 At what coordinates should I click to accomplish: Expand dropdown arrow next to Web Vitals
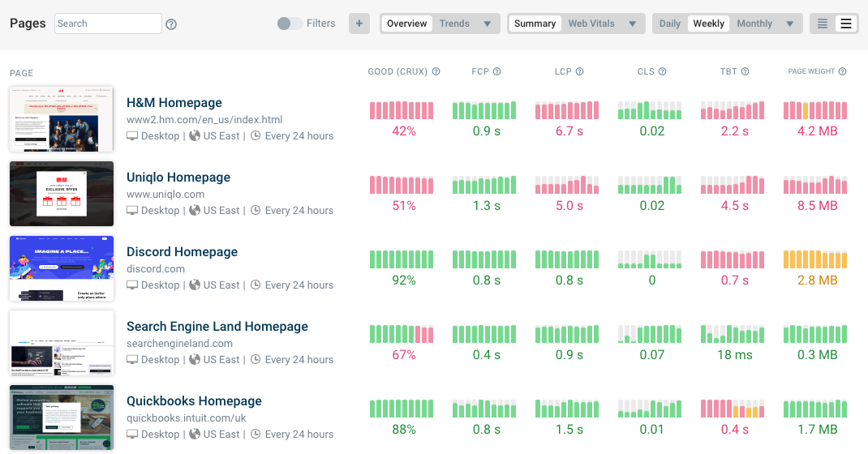(632, 24)
